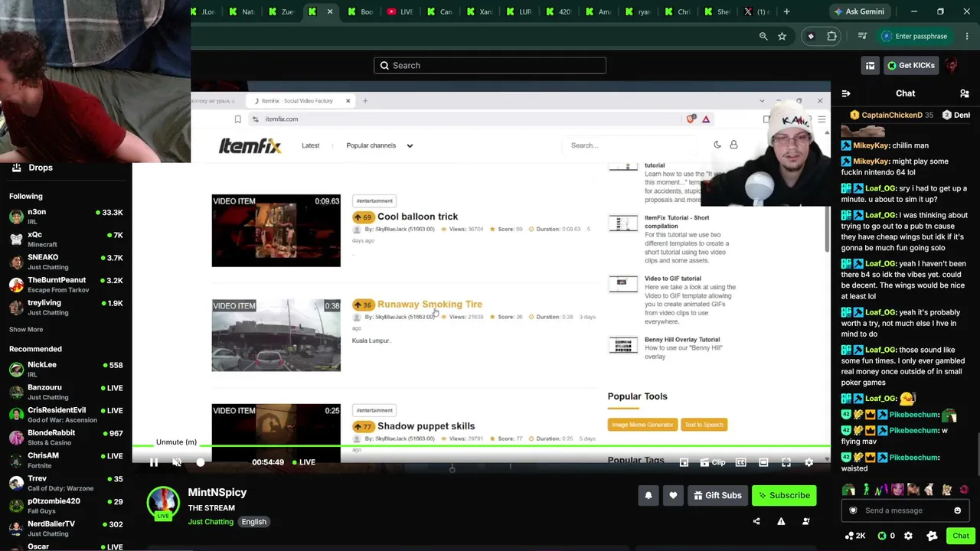
Task: Click Enter passphrase profile chip
Action: click(914, 36)
